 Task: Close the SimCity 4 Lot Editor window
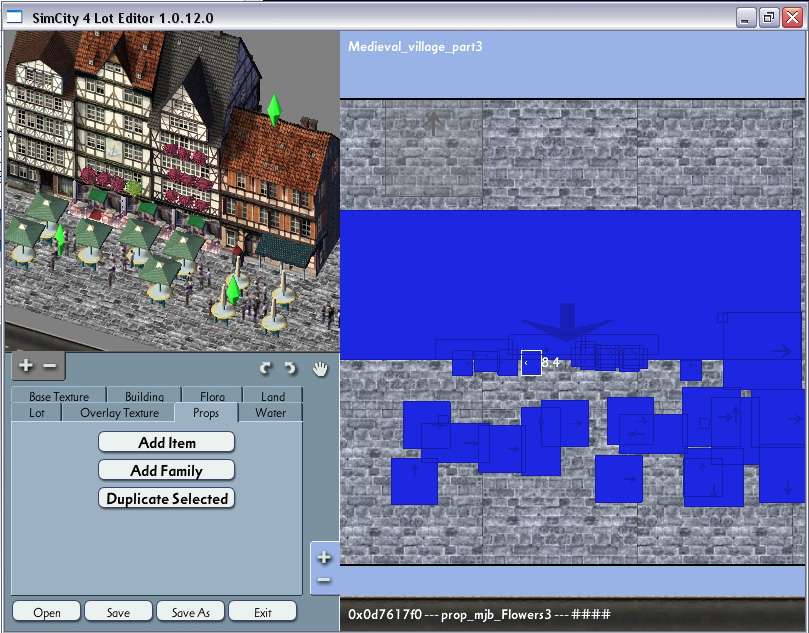(x=792, y=18)
